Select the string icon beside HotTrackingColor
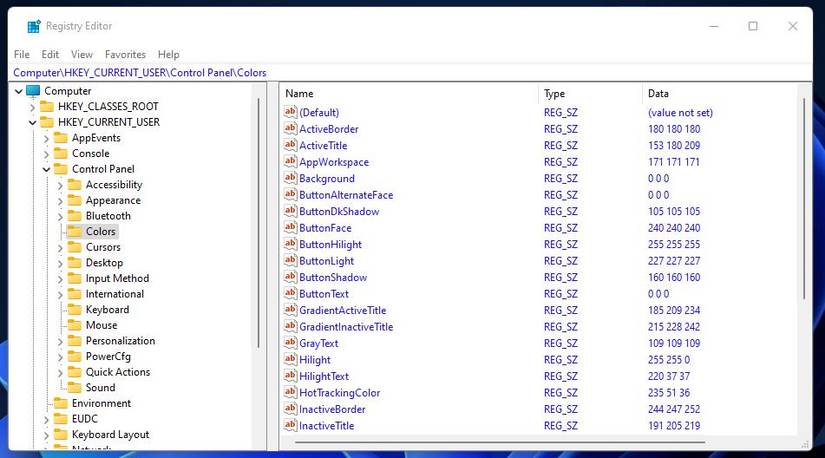825x458 pixels. coord(290,392)
